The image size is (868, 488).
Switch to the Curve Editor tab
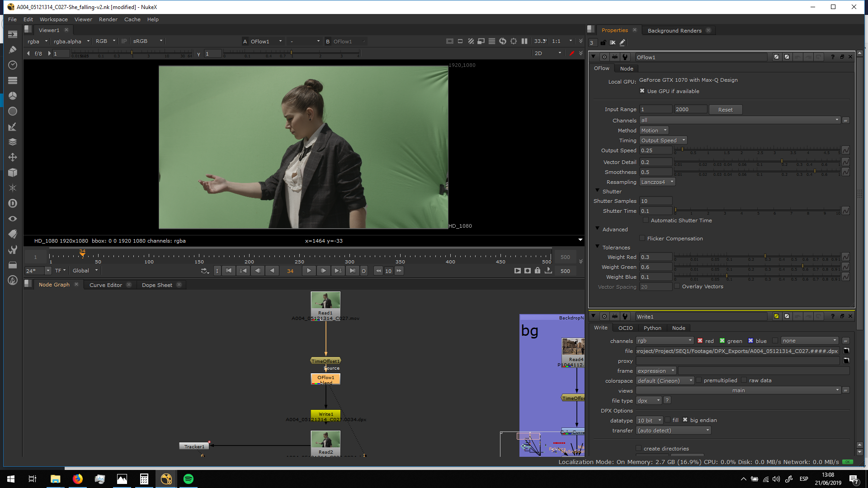(105, 285)
